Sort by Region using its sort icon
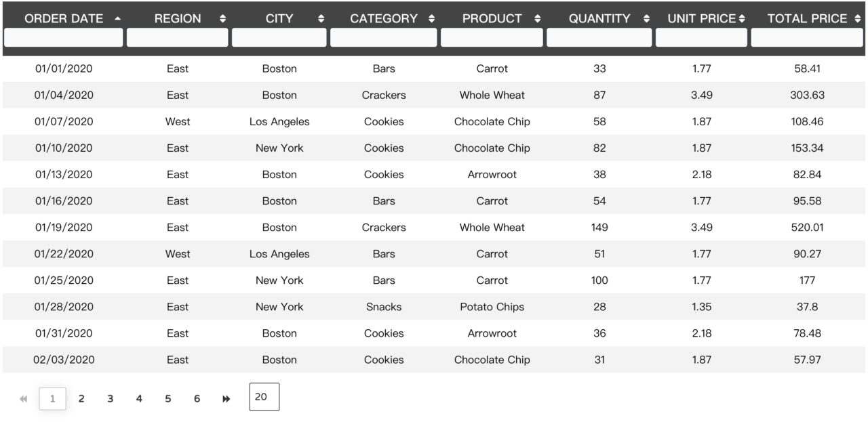The image size is (868, 422). point(223,19)
